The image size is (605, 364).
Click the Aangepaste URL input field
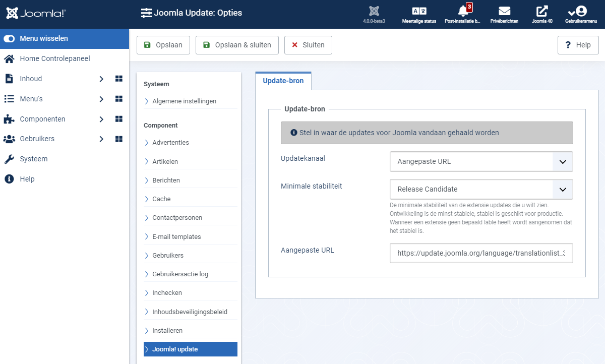[x=481, y=253]
